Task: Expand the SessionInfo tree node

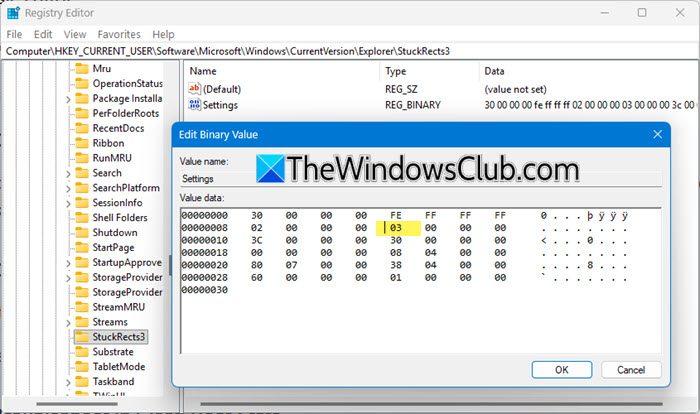Action: click(68, 204)
